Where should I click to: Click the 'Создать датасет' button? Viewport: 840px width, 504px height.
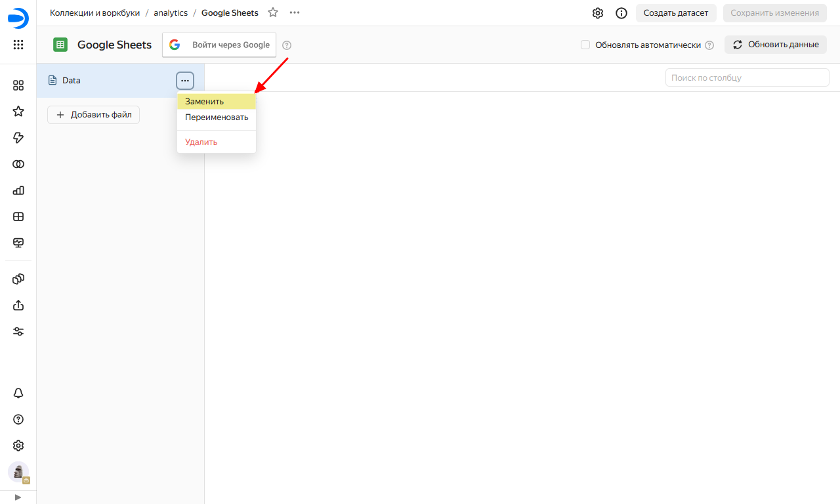(x=676, y=13)
